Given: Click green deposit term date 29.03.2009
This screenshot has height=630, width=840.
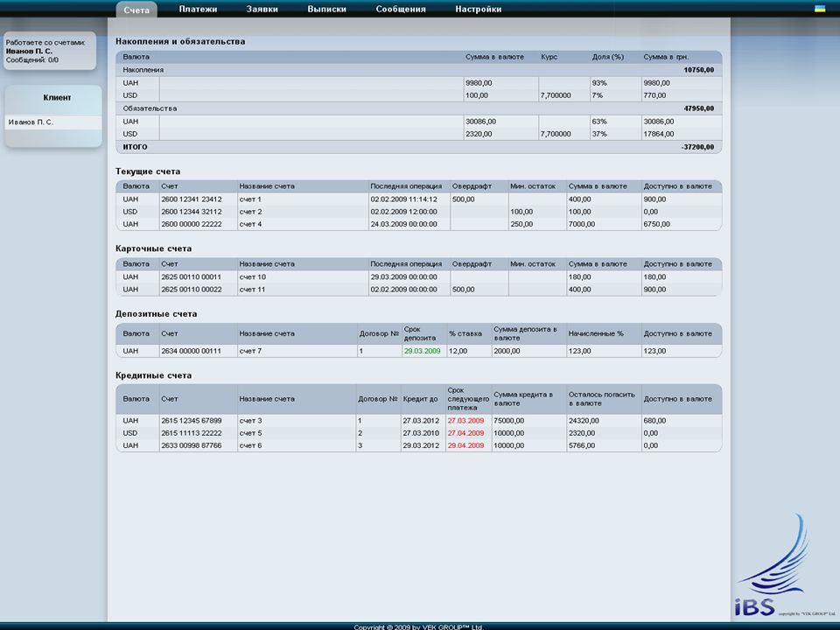Looking at the screenshot, I should click(x=422, y=351).
